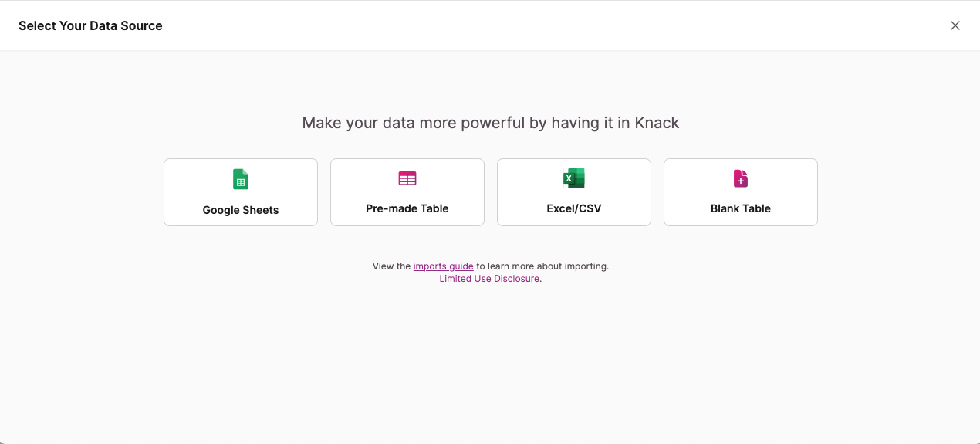This screenshot has height=444, width=980.
Task: Pick the Excel/CSV label
Action: (x=574, y=208)
